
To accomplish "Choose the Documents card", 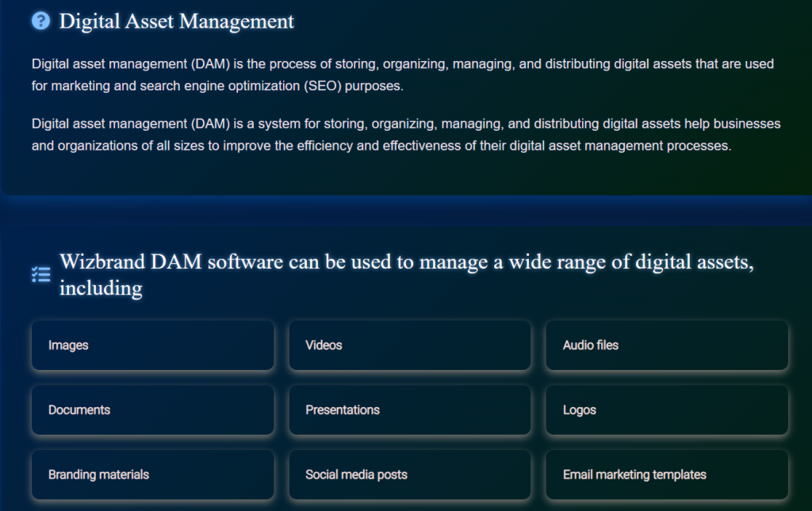I will 153,410.
